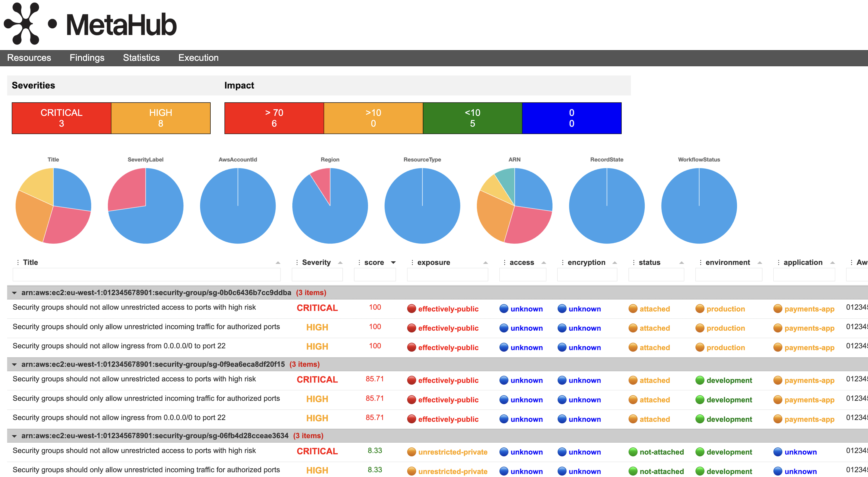868x477 pixels.
Task: Click the application column sort arrow
Action: pos(832,263)
